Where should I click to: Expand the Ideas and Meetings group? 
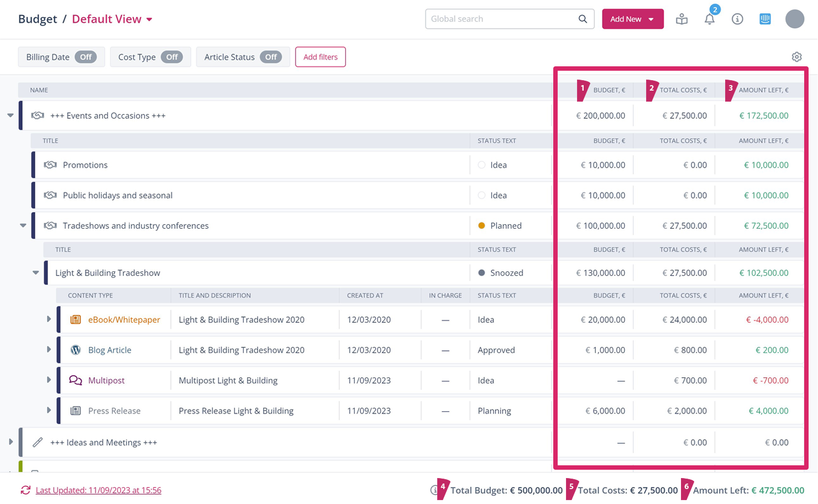coord(11,442)
